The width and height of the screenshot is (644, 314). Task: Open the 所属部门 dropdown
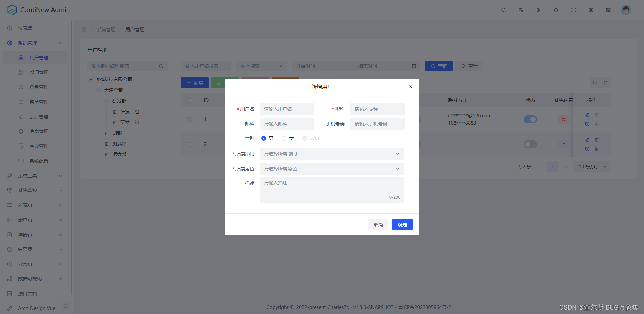332,154
